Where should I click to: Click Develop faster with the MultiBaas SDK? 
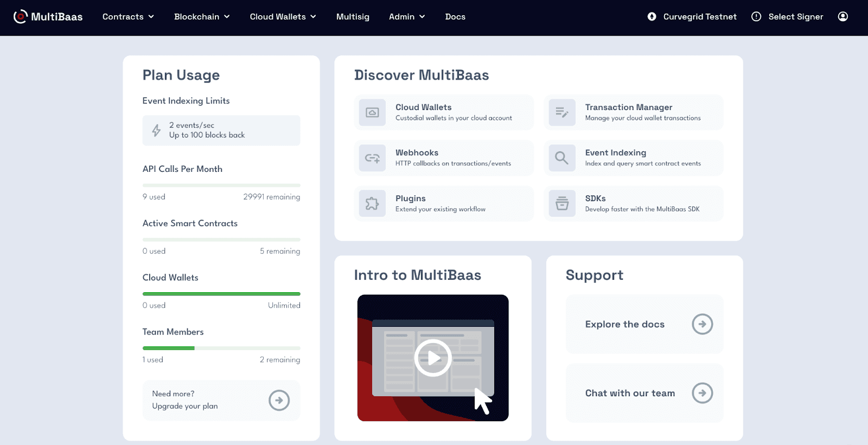click(x=642, y=209)
